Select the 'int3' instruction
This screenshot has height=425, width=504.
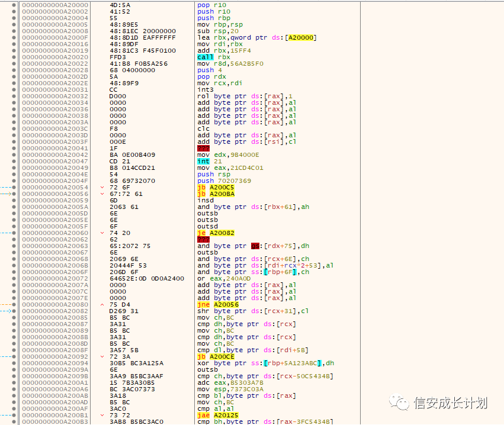(x=206, y=89)
